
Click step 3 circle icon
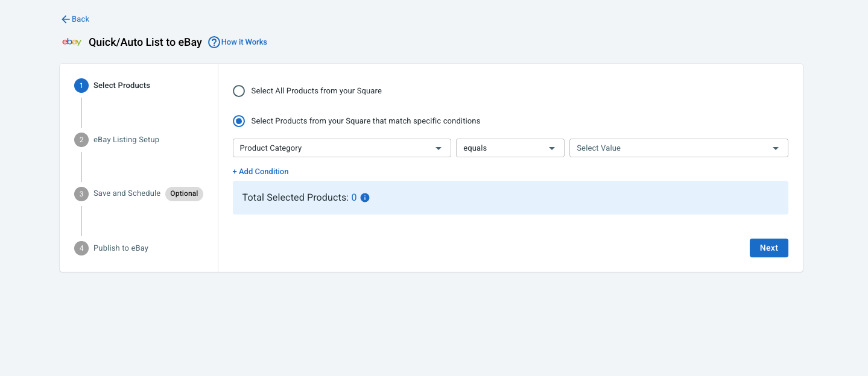click(81, 194)
